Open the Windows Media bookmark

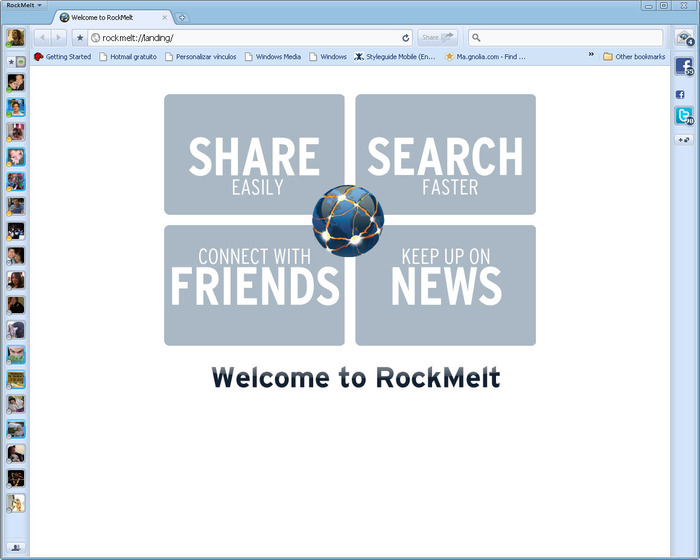tap(273, 57)
